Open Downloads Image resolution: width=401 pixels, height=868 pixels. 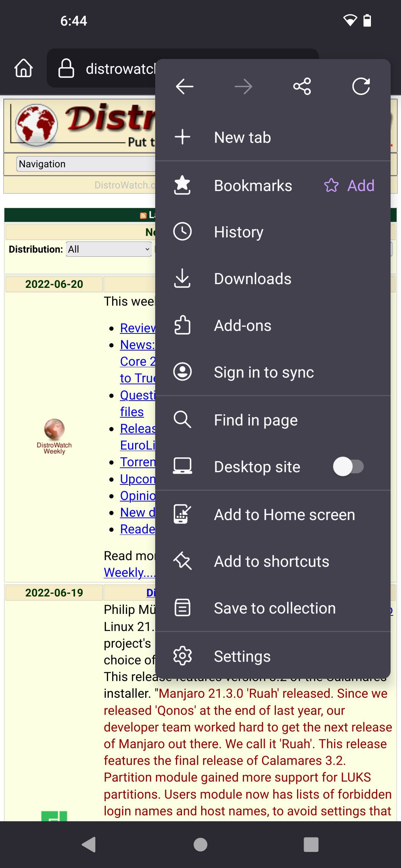[x=273, y=279]
